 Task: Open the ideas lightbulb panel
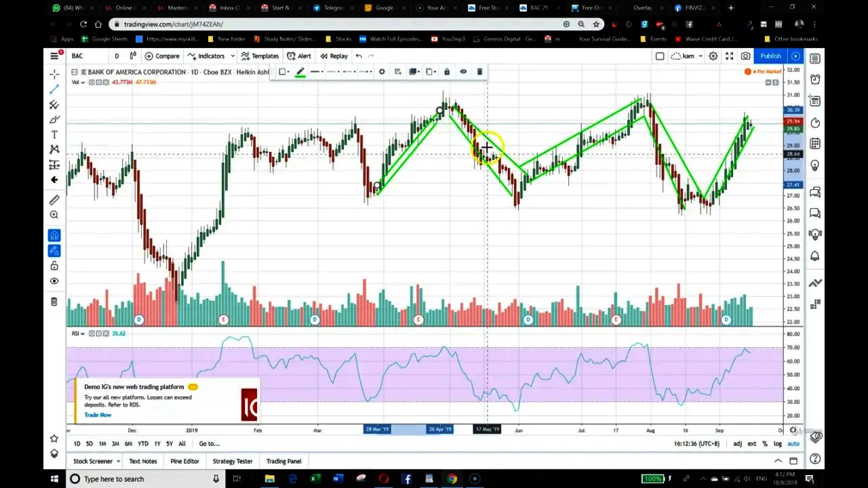[x=815, y=165]
